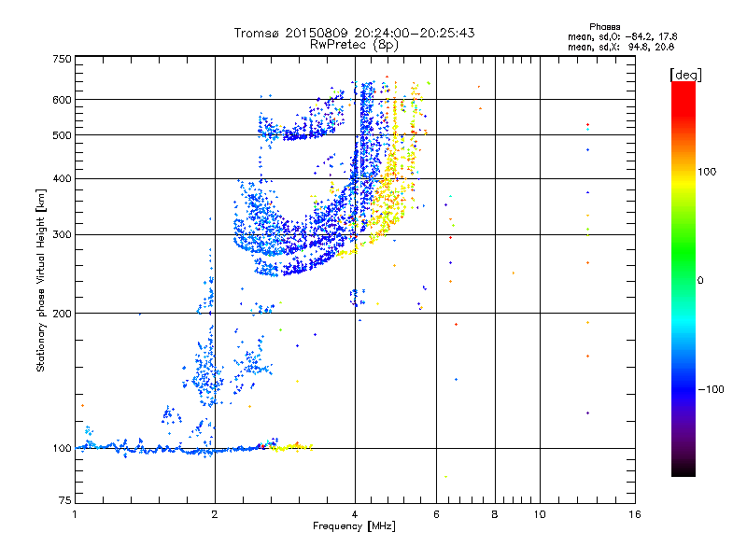Click the '1' frequency tick label

(x=75, y=514)
